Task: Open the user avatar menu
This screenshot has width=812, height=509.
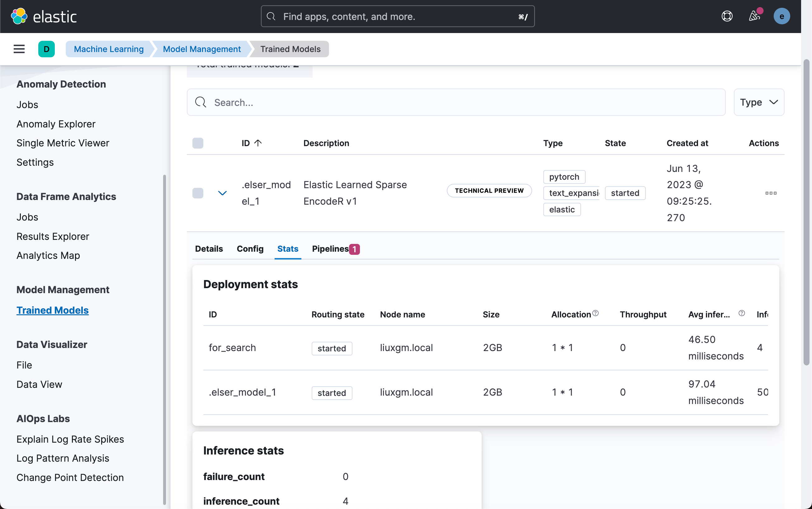Action: click(781, 16)
